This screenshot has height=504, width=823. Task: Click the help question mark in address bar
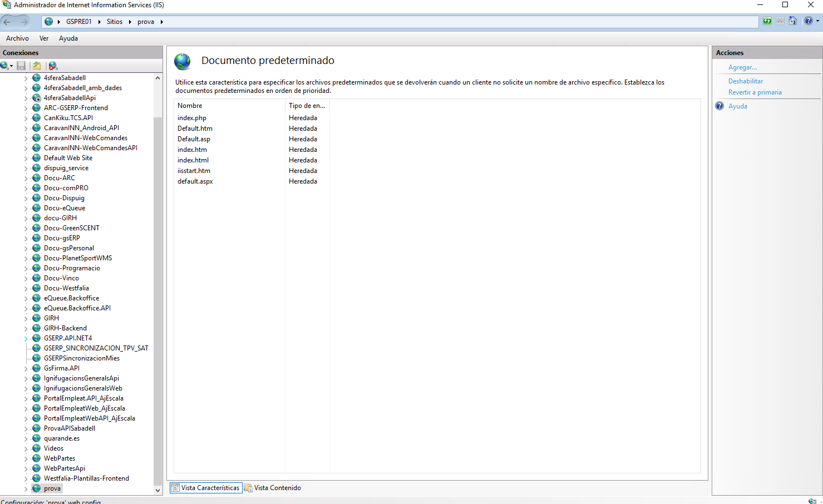(809, 21)
